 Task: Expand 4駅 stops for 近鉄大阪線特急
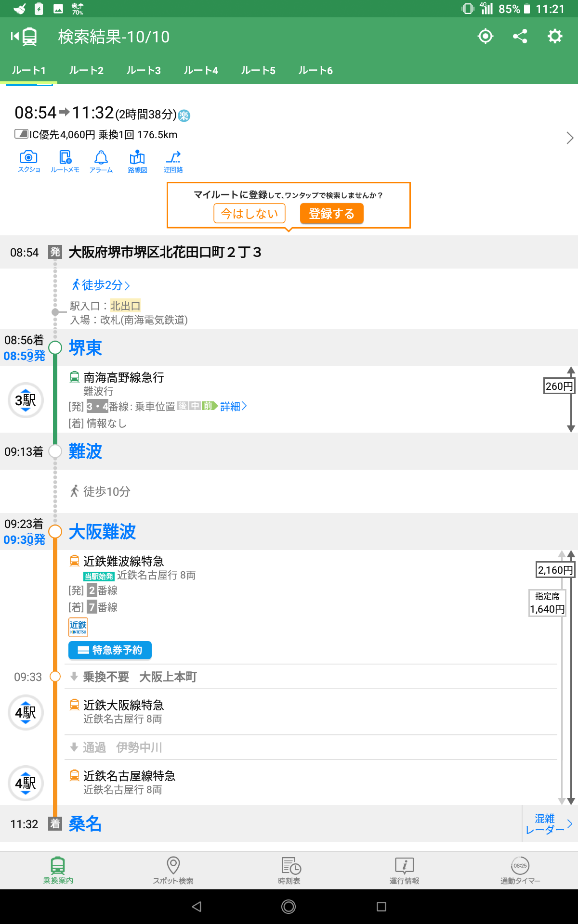(26, 712)
